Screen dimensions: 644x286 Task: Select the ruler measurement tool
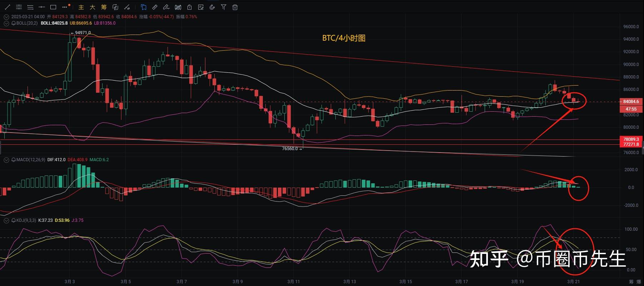tap(155, 7)
